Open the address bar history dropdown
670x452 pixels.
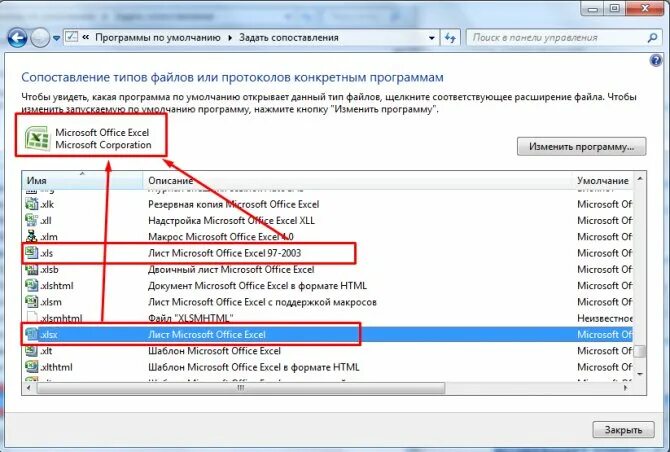(x=432, y=38)
